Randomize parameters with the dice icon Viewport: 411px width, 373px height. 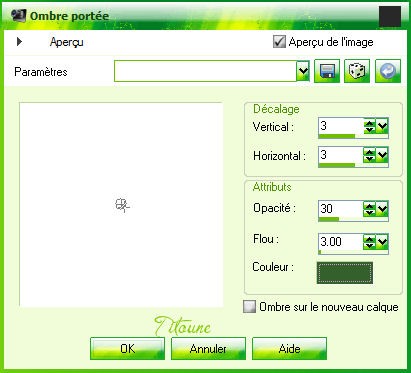coord(357,71)
